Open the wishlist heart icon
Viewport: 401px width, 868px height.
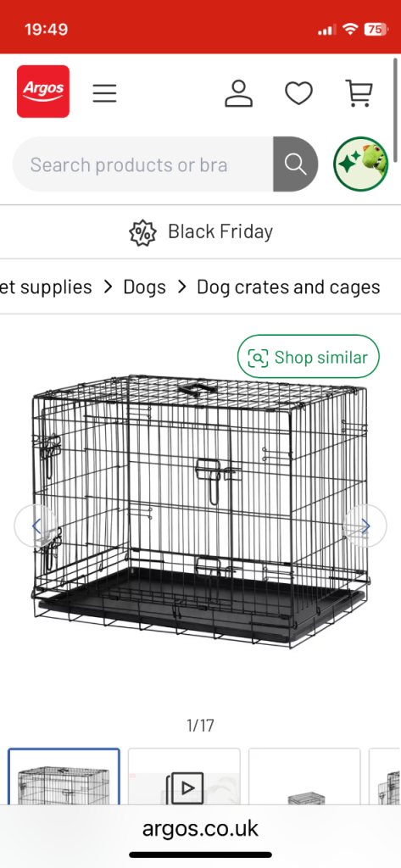coord(299,93)
